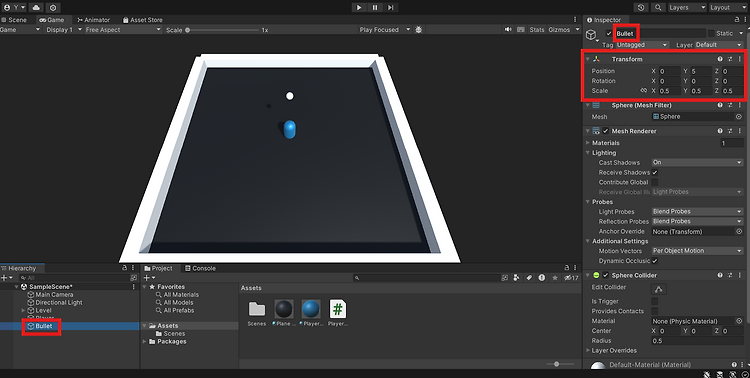750x378 pixels.
Task: Toggle the Static checkbox for Bullet
Action: pyautogui.click(x=711, y=33)
